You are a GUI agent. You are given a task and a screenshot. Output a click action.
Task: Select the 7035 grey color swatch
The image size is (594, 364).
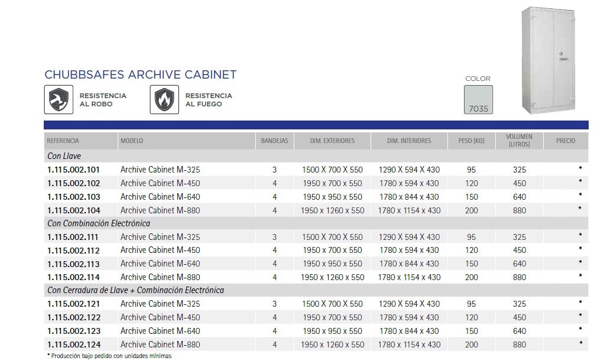pyautogui.click(x=478, y=99)
